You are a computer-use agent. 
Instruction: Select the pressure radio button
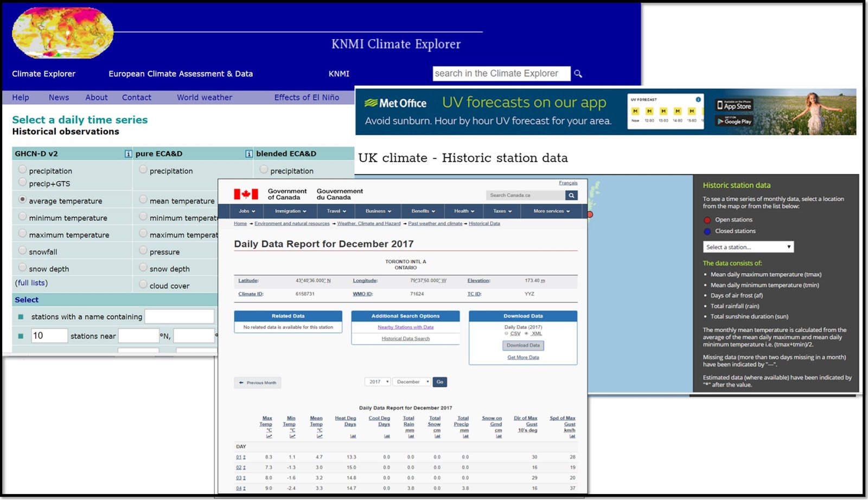[x=143, y=251]
